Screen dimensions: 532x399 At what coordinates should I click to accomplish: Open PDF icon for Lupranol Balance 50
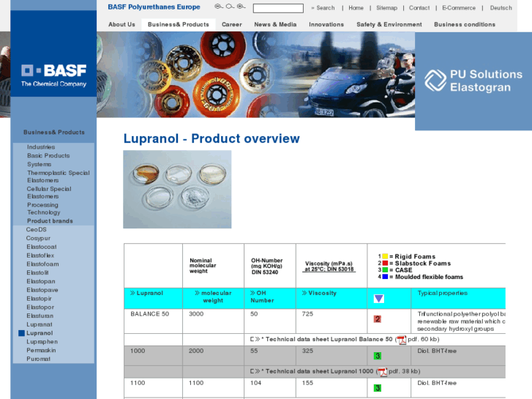click(402, 340)
